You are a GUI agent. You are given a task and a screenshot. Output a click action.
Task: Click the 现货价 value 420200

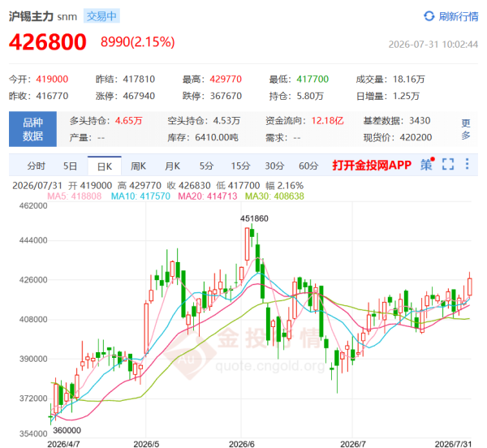(416, 137)
